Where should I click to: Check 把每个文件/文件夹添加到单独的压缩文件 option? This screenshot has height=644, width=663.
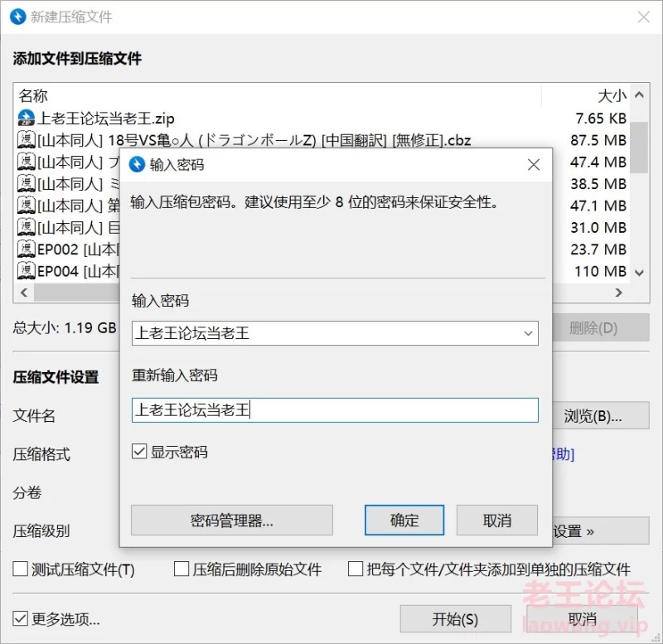pyautogui.click(x=356, y=569)
